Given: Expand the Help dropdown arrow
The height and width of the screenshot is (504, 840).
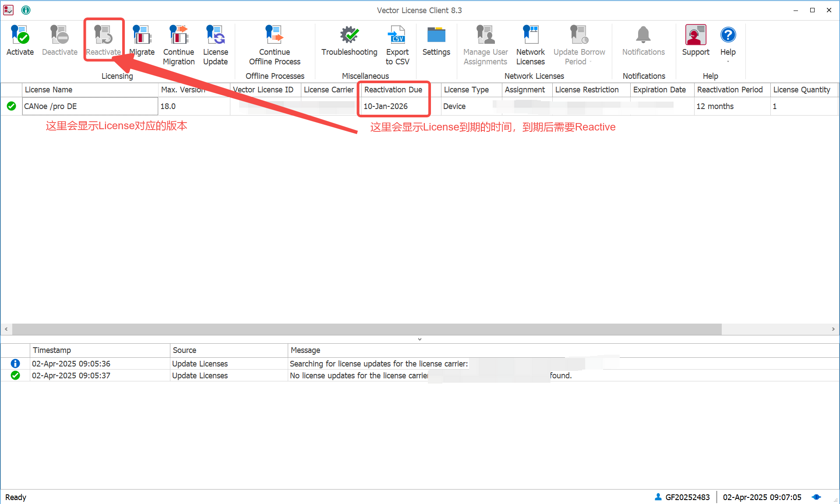Looking at the screenshot, I should 728,62.
